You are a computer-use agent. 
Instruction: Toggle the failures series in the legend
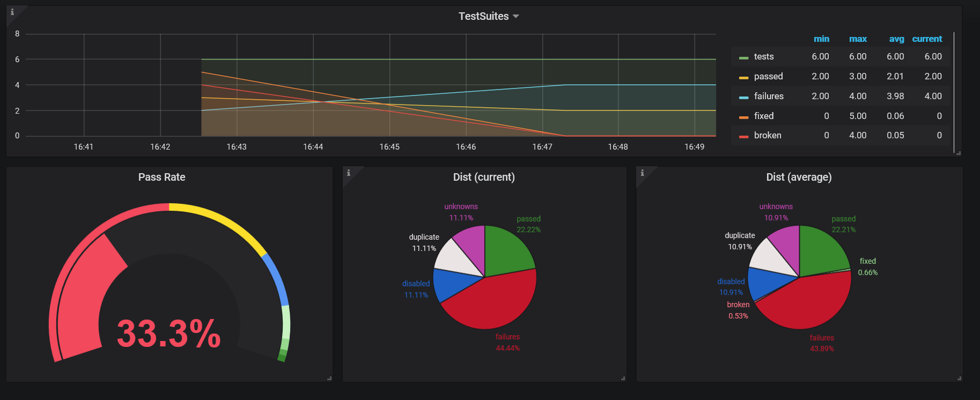point(769,96)
